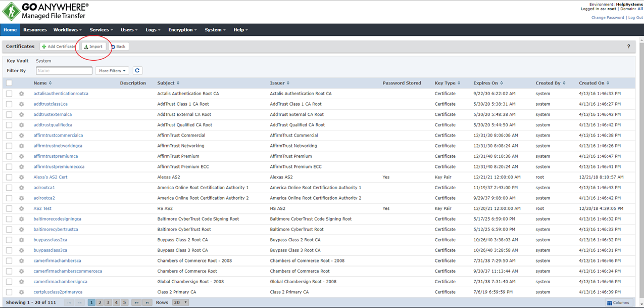This screenshot has width=644, height=308.
Task: Open gear menu for addtrustexternalca row
Action: pyautogui.click(x=21, y=115)
